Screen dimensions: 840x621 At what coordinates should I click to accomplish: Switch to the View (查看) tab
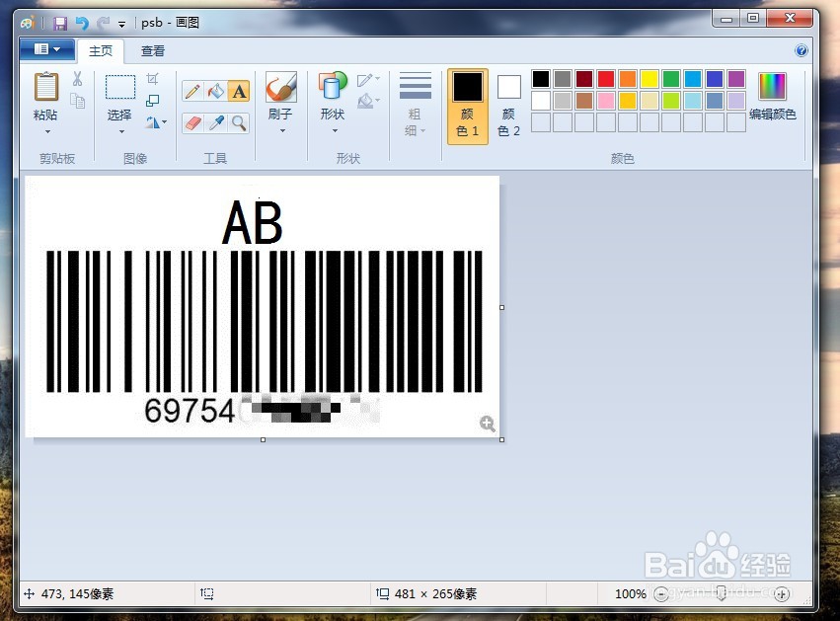153,51
